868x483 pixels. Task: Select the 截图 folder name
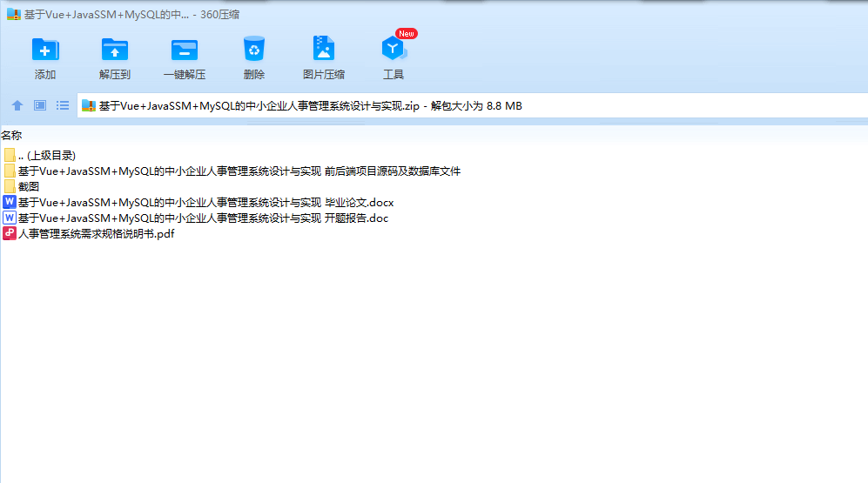[x=29, y=186]
